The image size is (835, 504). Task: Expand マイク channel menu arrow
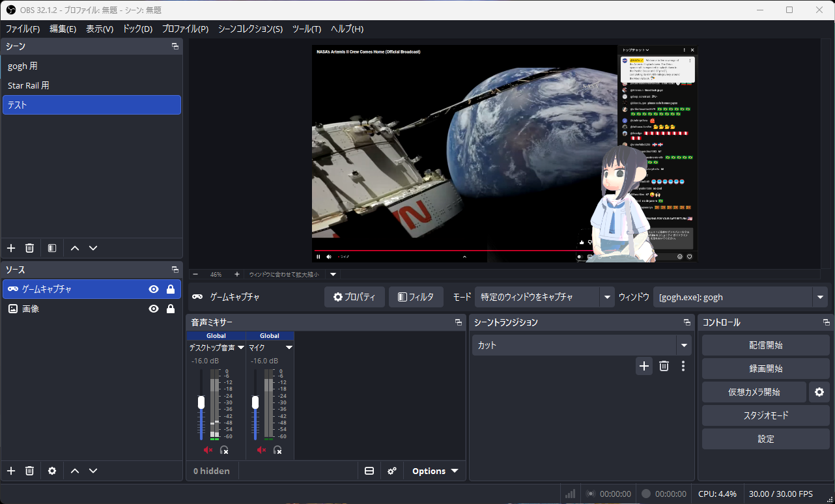tap(289, 348)
